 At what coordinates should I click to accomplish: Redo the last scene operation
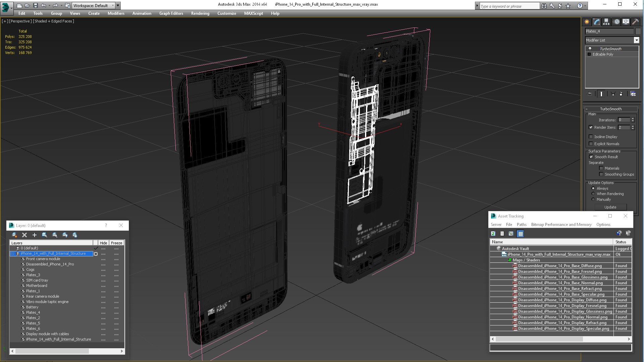[55, 5]
